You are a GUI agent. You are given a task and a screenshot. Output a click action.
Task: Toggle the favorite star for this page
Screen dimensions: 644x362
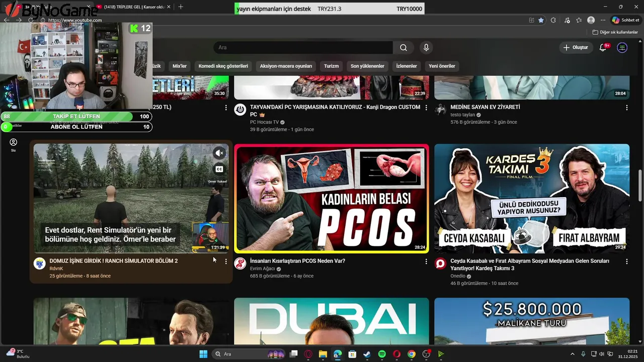(x=541, y=20)
